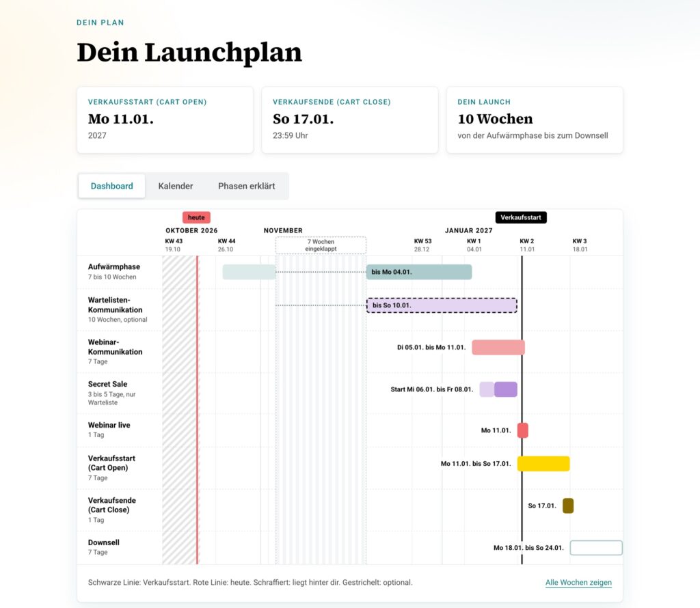The width and height of the screenshot is (700, 608).
Task: Select the red Webinar live block
Action: click(x=523, y=430)
